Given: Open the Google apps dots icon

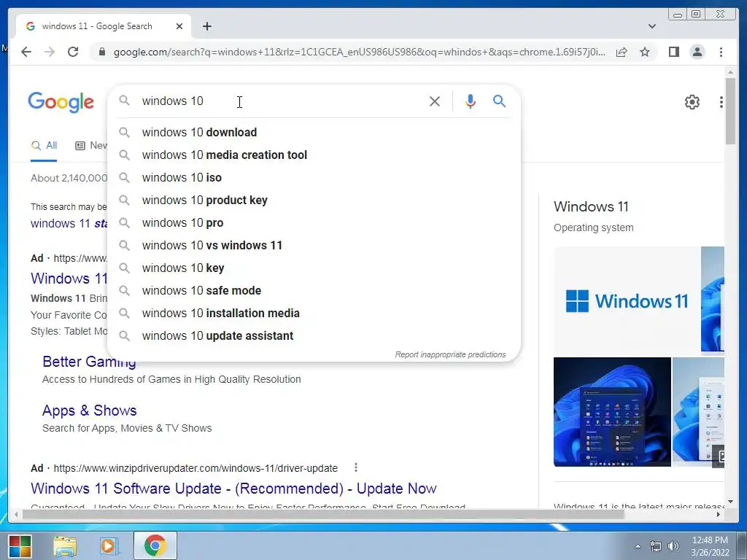Looking at the screenshot, I should point(721,102).
